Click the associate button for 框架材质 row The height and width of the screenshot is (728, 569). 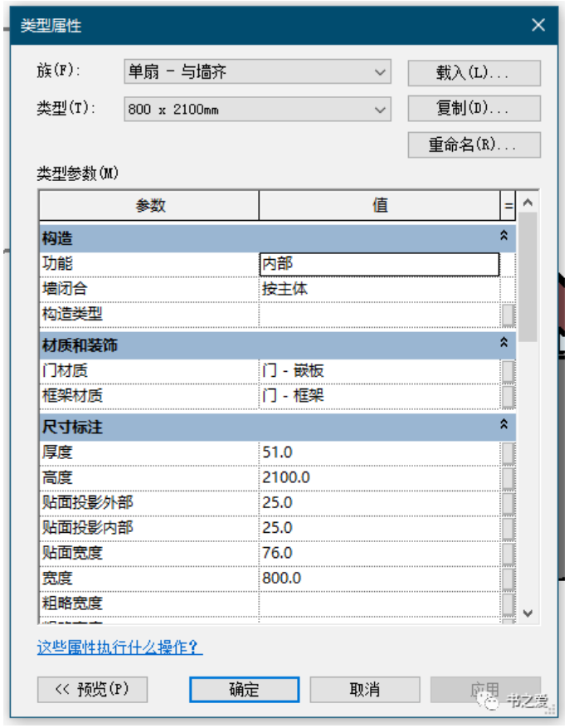click(x=508, y=397)
